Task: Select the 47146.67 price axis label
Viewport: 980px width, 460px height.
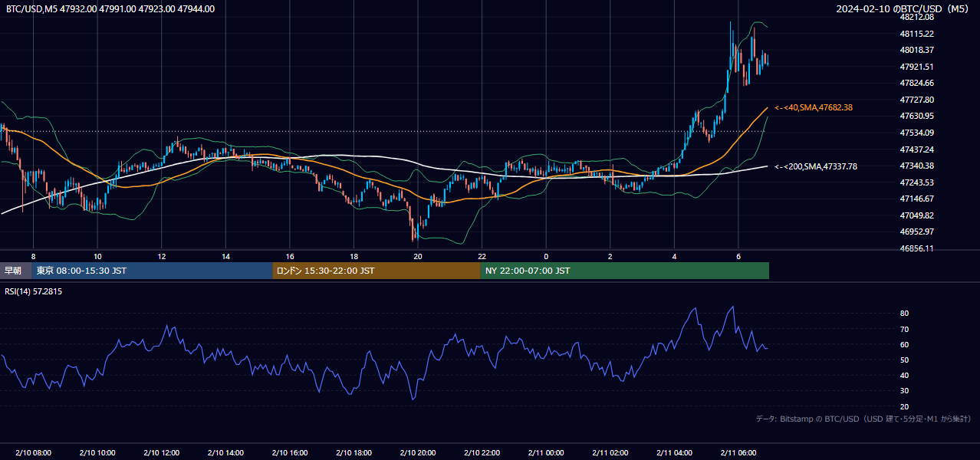Action: 916,199
